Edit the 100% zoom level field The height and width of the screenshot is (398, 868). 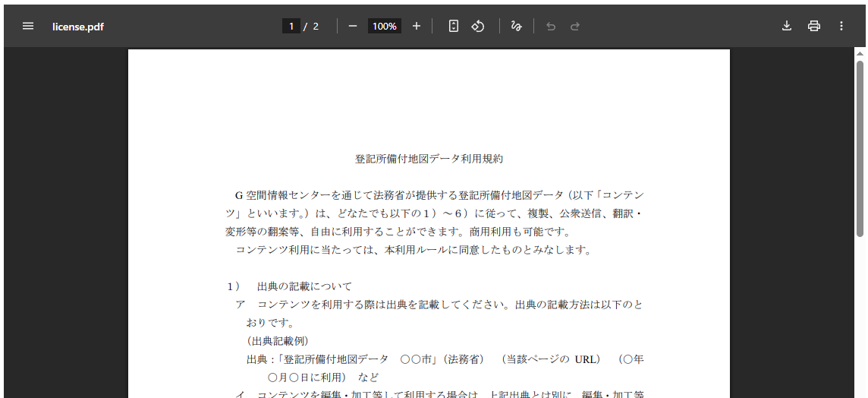click(x=384, y=26)
